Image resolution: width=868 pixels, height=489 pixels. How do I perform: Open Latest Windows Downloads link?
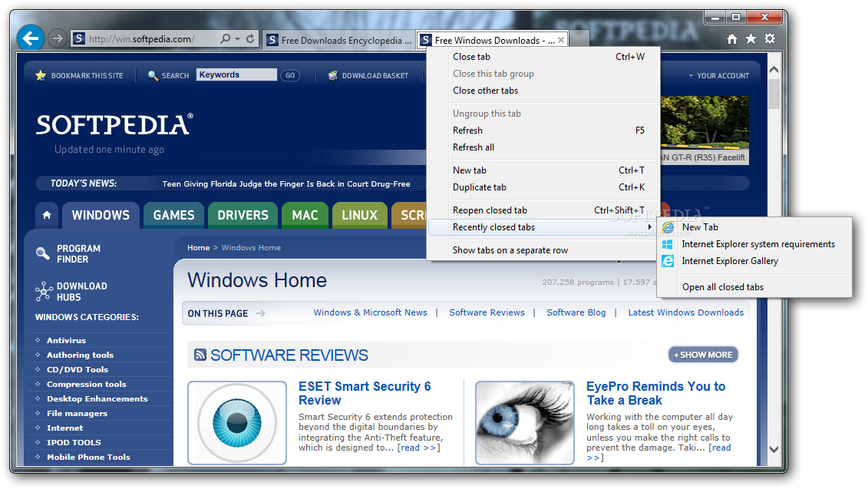(686, 312)
